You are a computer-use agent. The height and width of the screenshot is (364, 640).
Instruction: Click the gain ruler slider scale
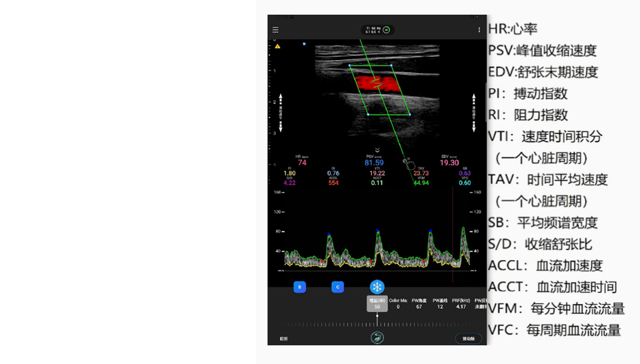[377, 324]
